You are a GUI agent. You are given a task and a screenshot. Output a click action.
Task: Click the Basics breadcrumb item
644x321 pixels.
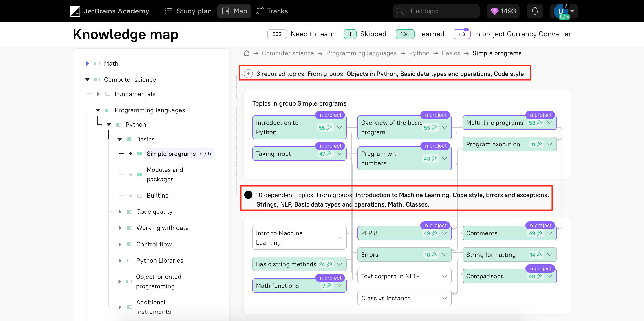451,53
